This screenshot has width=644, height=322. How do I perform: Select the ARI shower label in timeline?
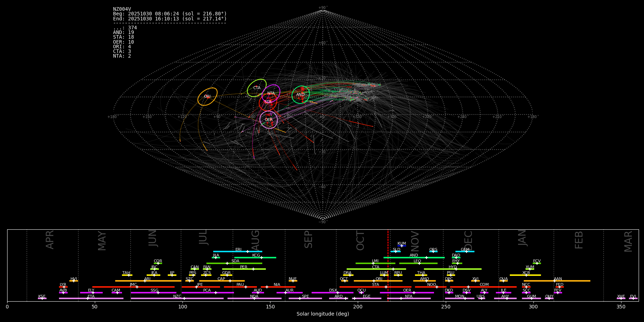tap(147, 279)
